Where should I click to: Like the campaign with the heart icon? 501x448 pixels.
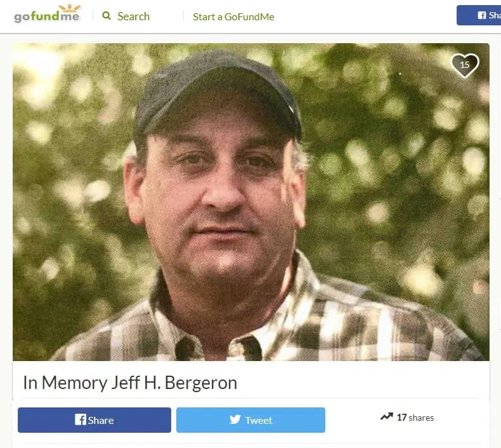tap(465, 65)
